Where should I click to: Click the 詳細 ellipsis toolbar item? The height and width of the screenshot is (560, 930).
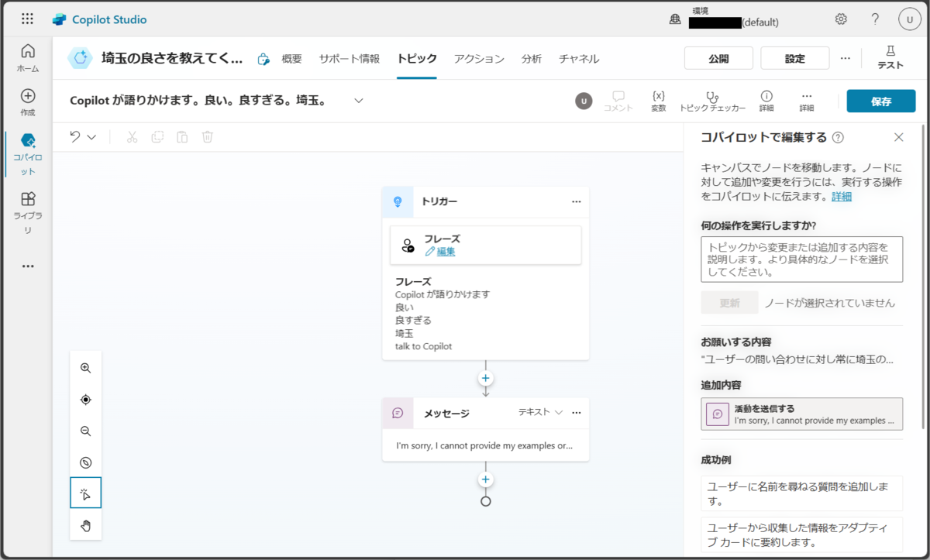click(x=807, y=101)
